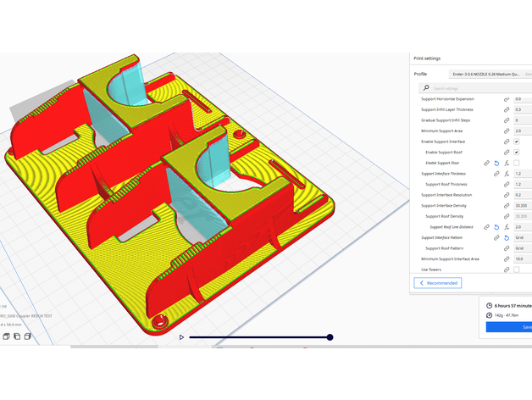
Task: Click the fx icon for Support Roof Line Distance
Action: pyautogui.click(x=507, y=227)
